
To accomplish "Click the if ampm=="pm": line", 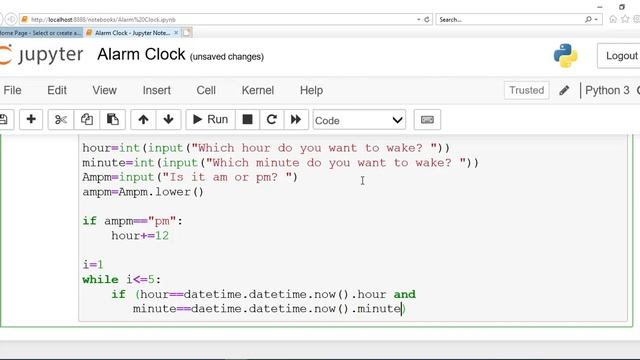I will click(133, 221).
